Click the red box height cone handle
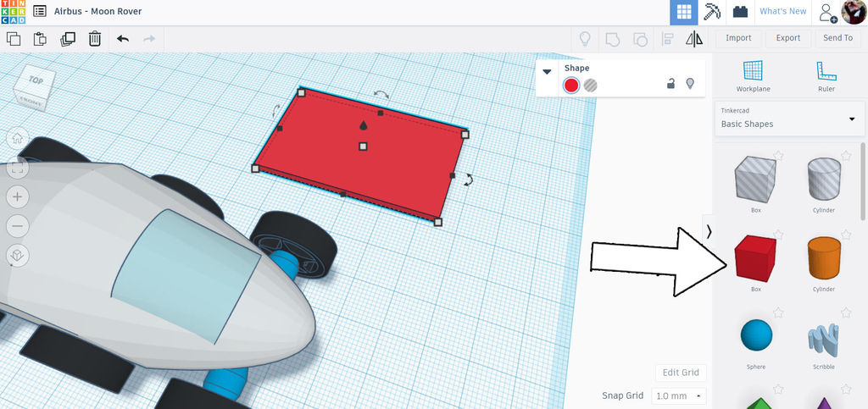This screenshot has height=409, width=868. pos(363,125)
